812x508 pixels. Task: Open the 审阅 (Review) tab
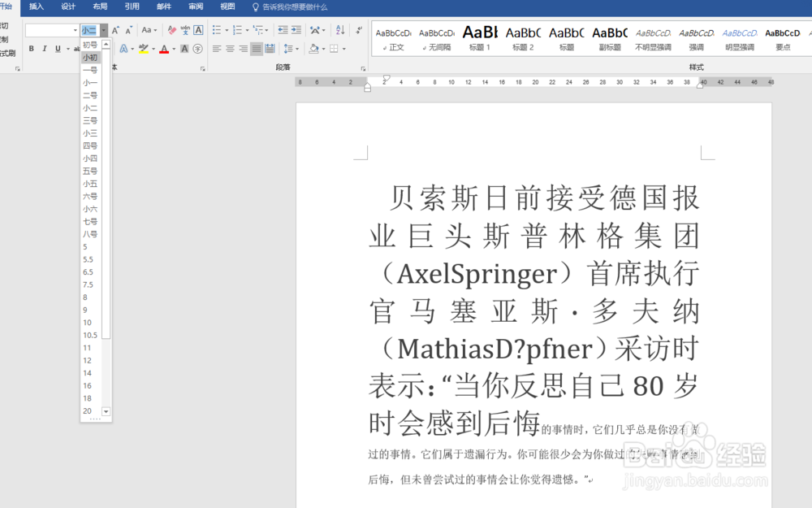pyautogui.click(x=196, y=7)
